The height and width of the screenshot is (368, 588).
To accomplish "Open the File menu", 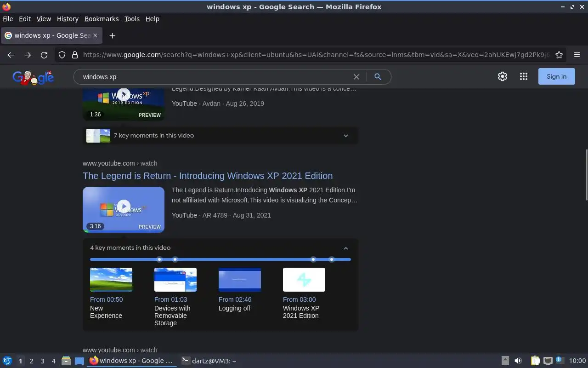I will [x=8, y=19].
